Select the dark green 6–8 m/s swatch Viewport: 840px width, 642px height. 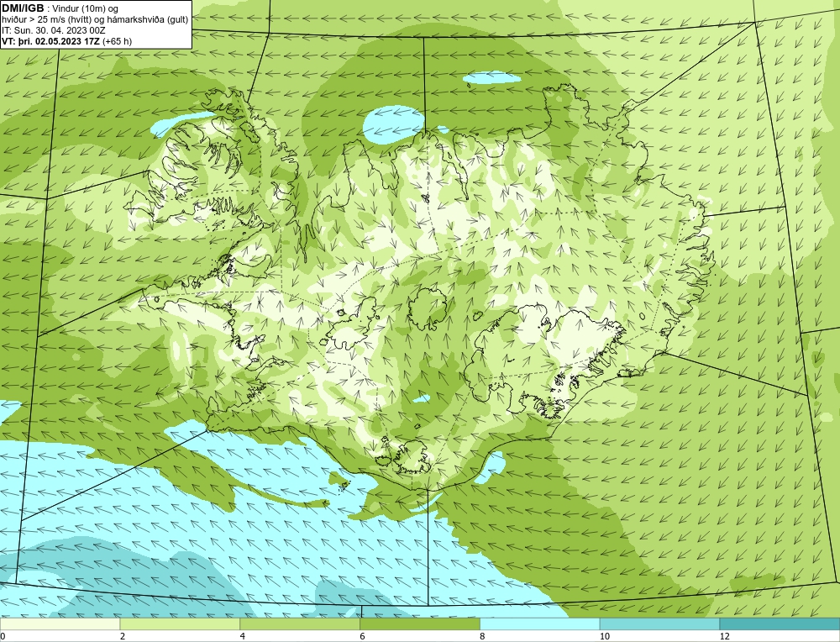point(420,624)
